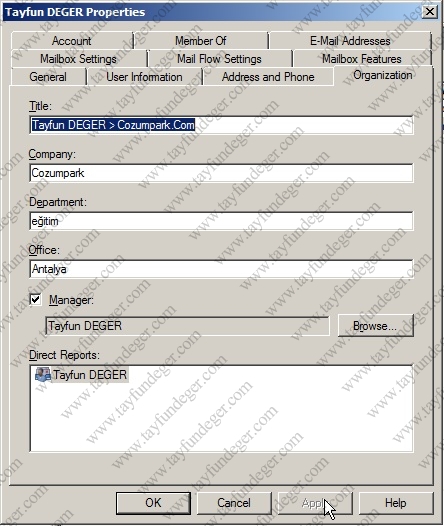Click the Office field showing Antalya
Image resolution: width=444 pixels, height=526 pixels.
tap(221, 269)
